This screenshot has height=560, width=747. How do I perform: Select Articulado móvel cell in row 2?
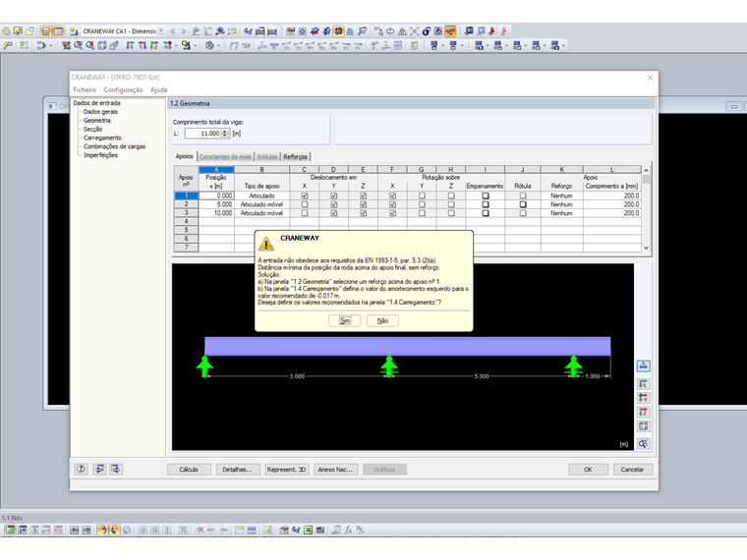click(262, 204)
